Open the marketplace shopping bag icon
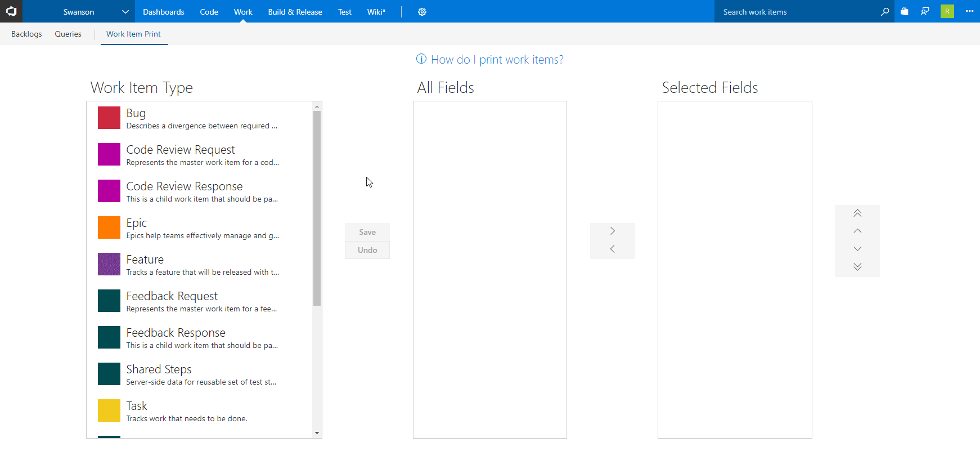 (905, 12)
